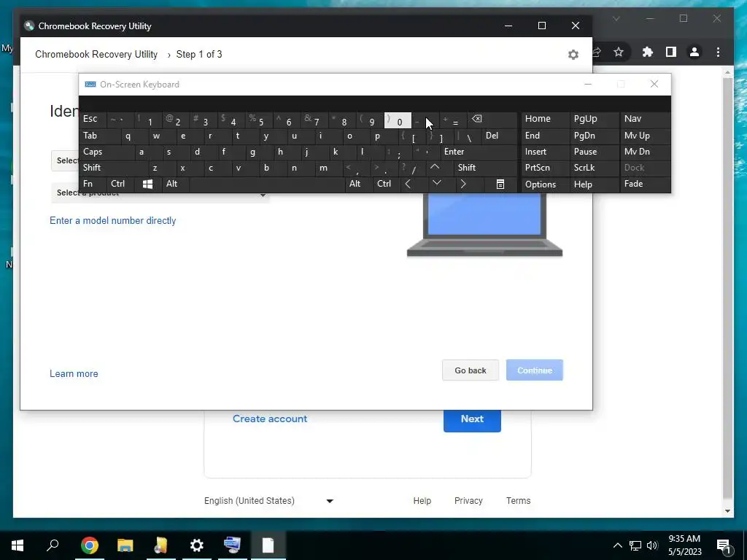Tap the Enter key on keyboard

pos(479,152)
